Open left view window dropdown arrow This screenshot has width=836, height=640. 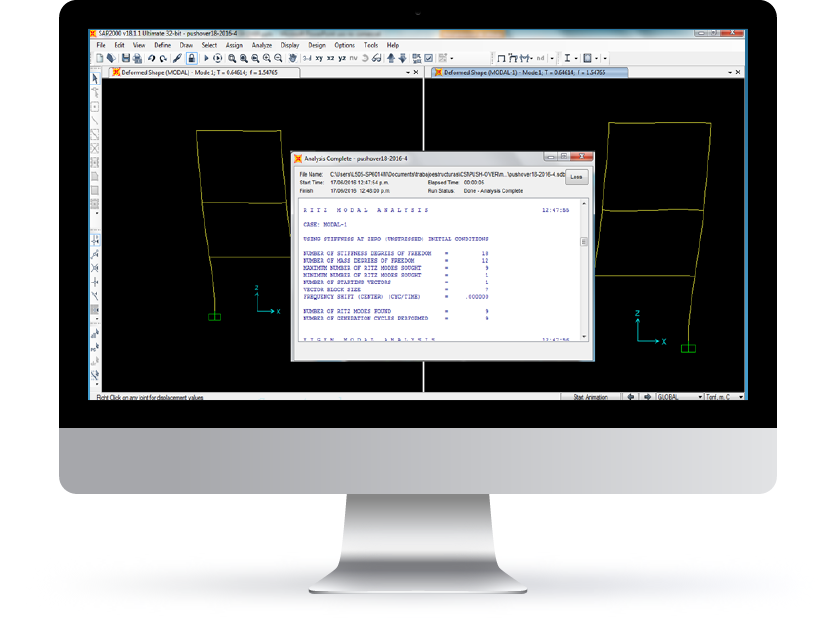point(408,73)
